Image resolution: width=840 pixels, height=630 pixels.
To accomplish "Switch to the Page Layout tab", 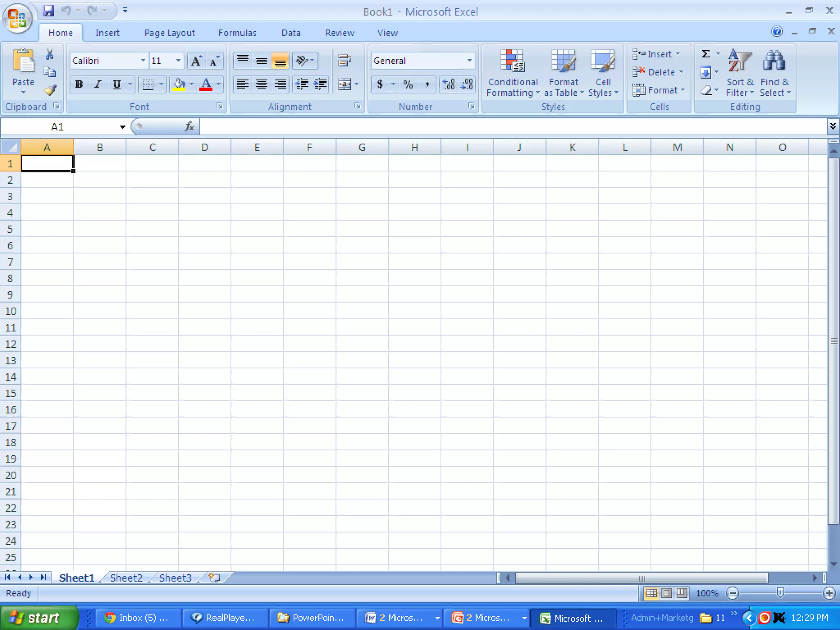I will pyautogui.click(x=169, y=33).
